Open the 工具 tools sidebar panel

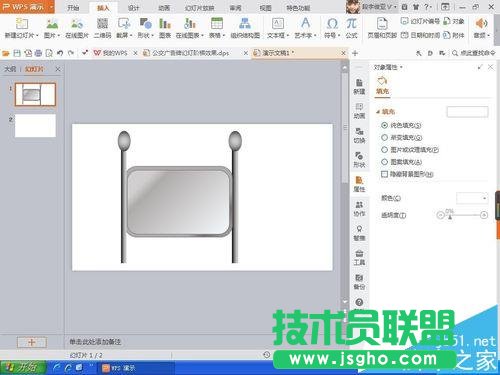click(359, 258)
